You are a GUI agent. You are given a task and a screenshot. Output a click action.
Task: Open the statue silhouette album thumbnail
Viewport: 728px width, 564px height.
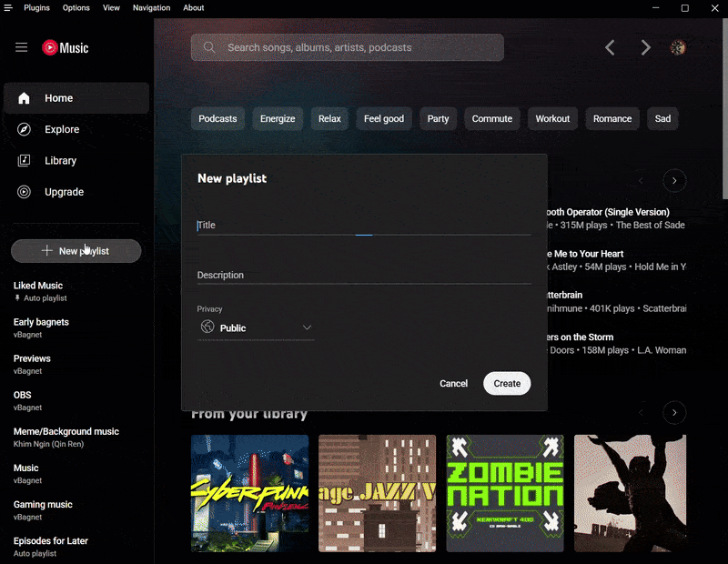pyautogui.click(x=630, y=493)
